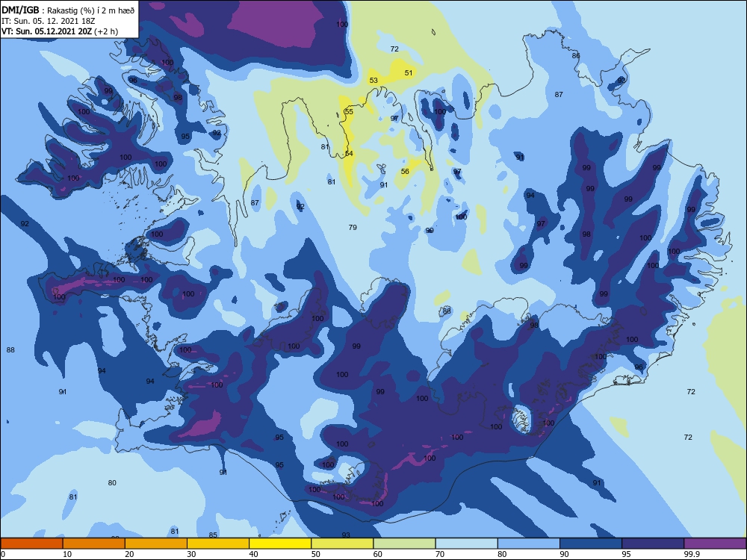Click the humidity value '56' on the map

405,172
